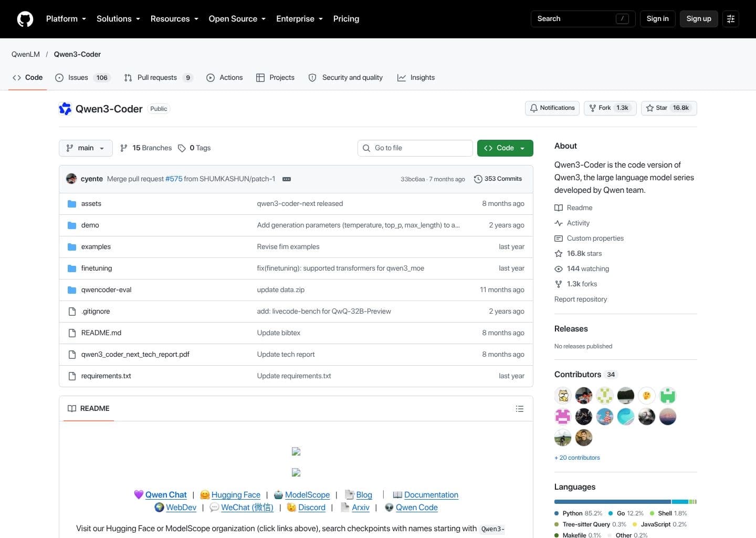Open the Pull requests tab
The width and height of the screenshot is (756, 538).
click(x=159, y=78)
